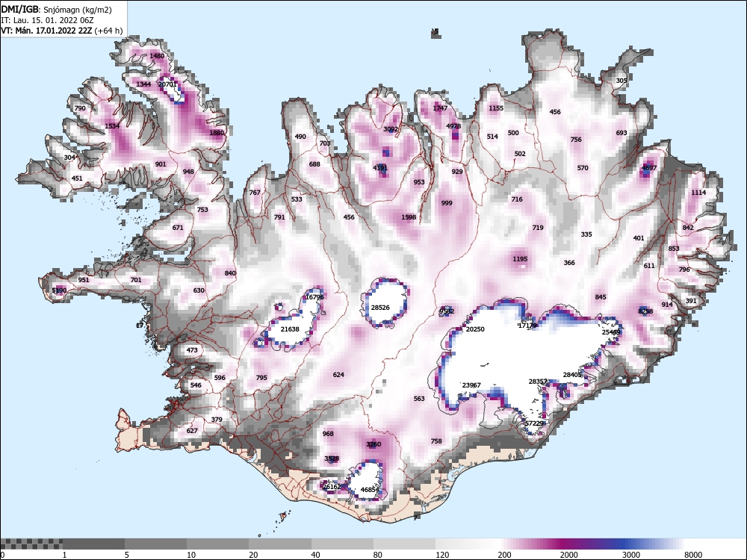Click the snow value 28526 on the central glacier
This screenshot has height=560, width=747.
pos(380,308)
